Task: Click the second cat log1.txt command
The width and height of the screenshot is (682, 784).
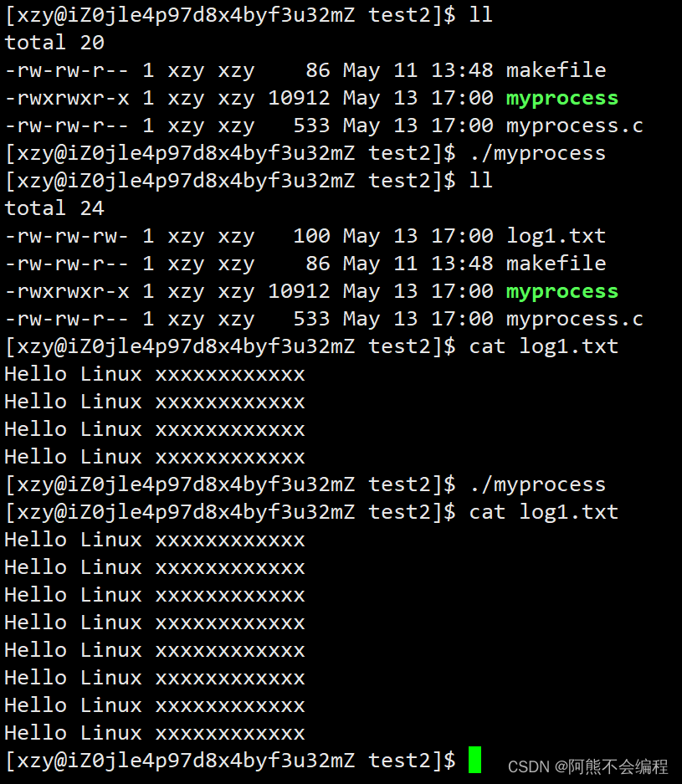Action: pyautogui.click(x=543, y=512)
